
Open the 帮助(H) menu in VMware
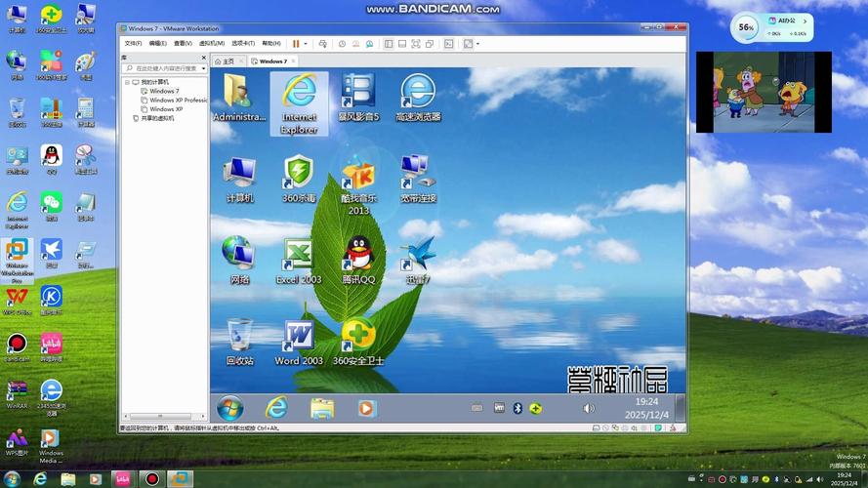click(x=271, y=44)
